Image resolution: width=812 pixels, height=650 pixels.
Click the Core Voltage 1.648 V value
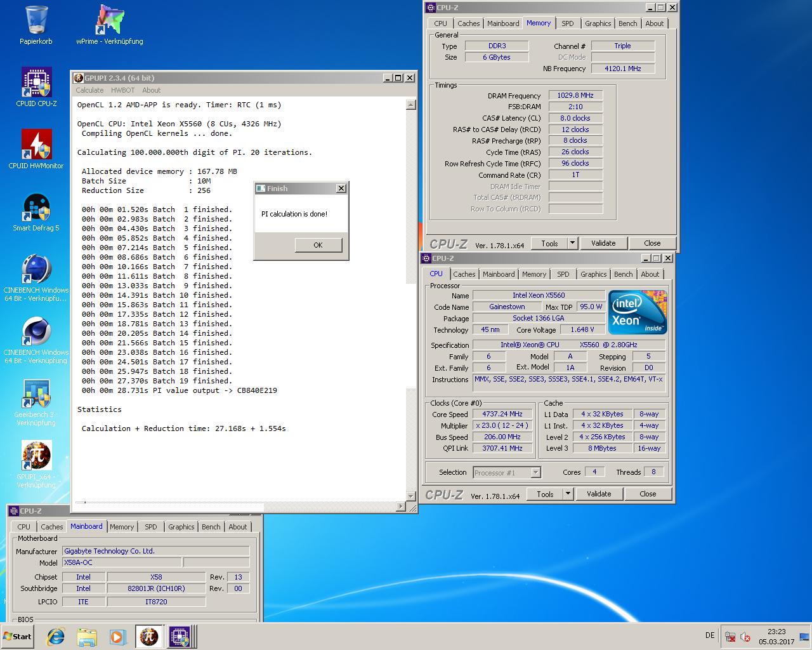click(x=582, y=329)
